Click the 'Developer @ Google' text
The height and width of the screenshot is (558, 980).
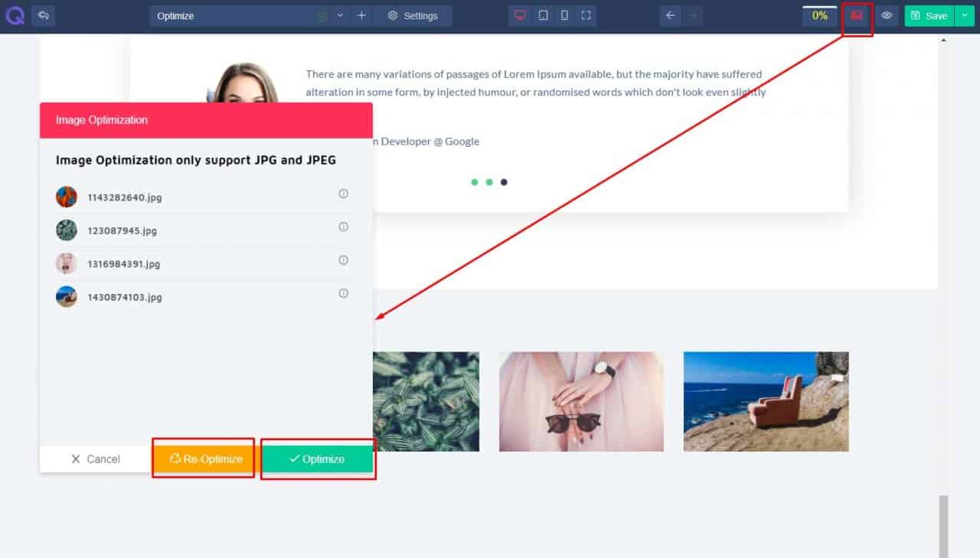[430, 142]
